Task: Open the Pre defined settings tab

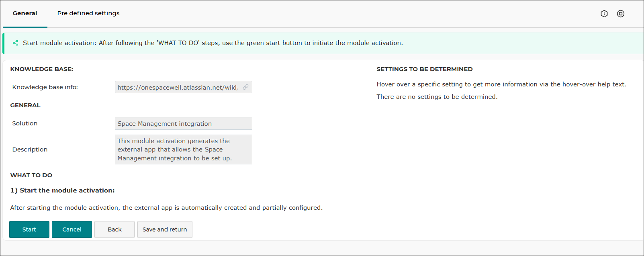Action: (x=88, y=13)
